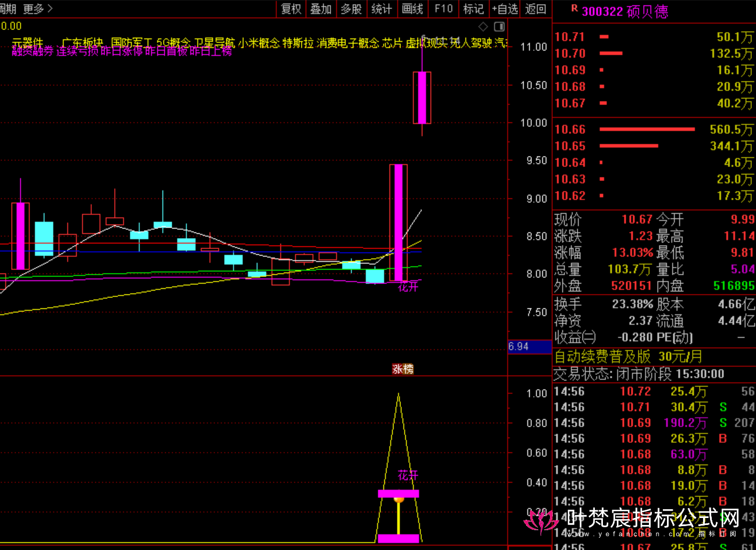Select the 14:56 tick at price 10.72
The image size is (756, 550).
[x=654, y=391]
